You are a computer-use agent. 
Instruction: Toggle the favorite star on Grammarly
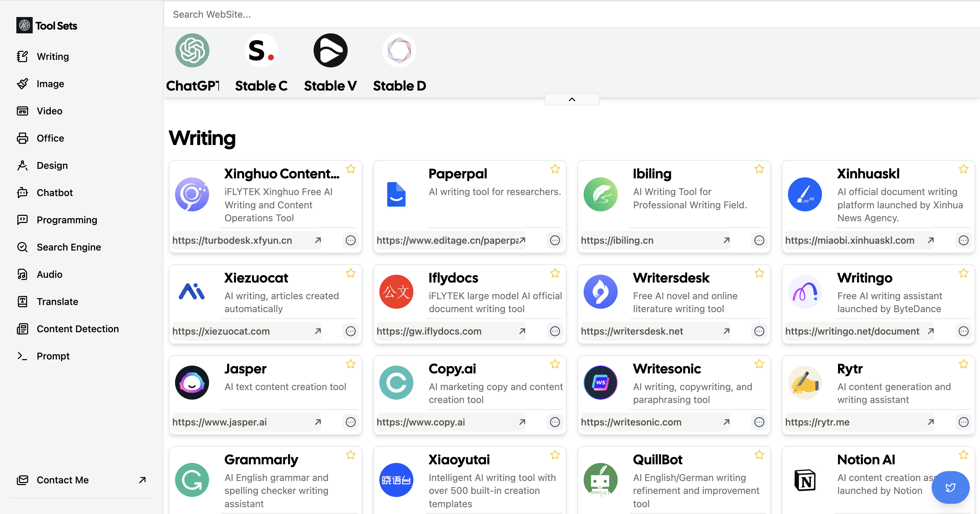pyautogui.click(x=350, y=455)
